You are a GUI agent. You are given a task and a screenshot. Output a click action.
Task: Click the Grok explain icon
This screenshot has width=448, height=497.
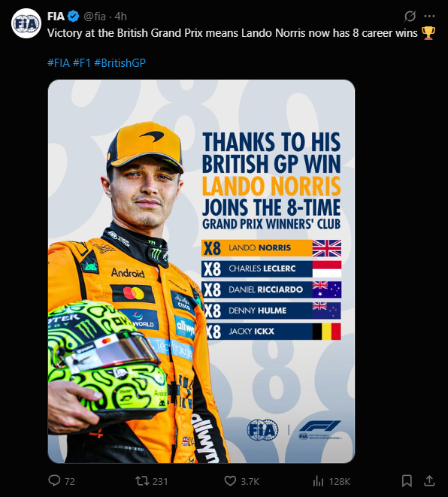(x=410, y=16)
